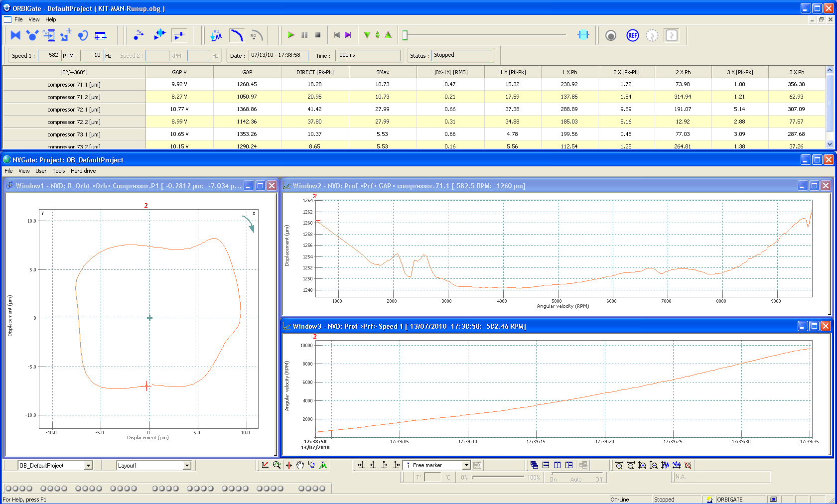The height and width of the screenshot is (504, 837).
Task: Click the dot-with-waveform arrow icon
Action: 139,35
